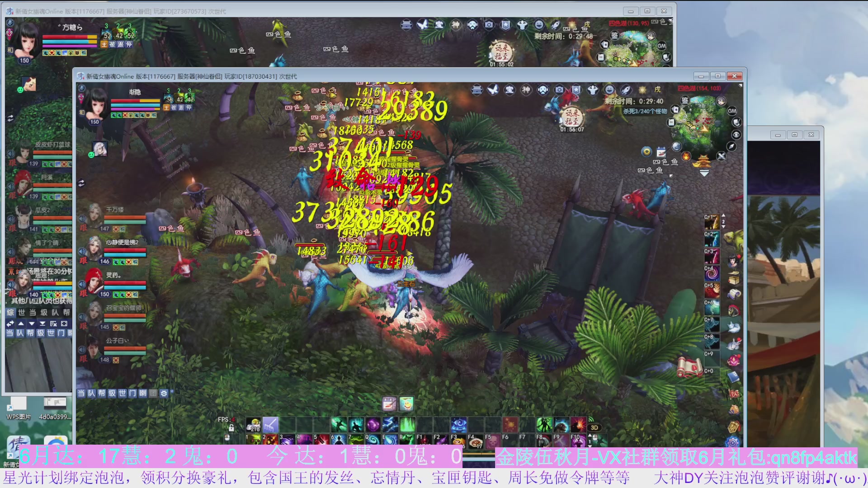The height and width of the screenshot is (488, 868).
Task: Toggle the swap arrows icon at left edge of front window
Action: [81, 183]
